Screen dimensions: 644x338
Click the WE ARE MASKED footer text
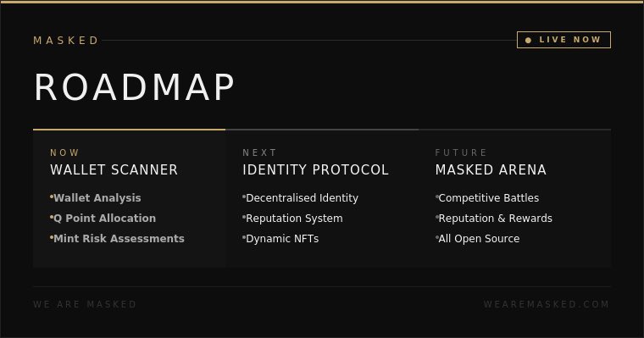tap(85, 304)
